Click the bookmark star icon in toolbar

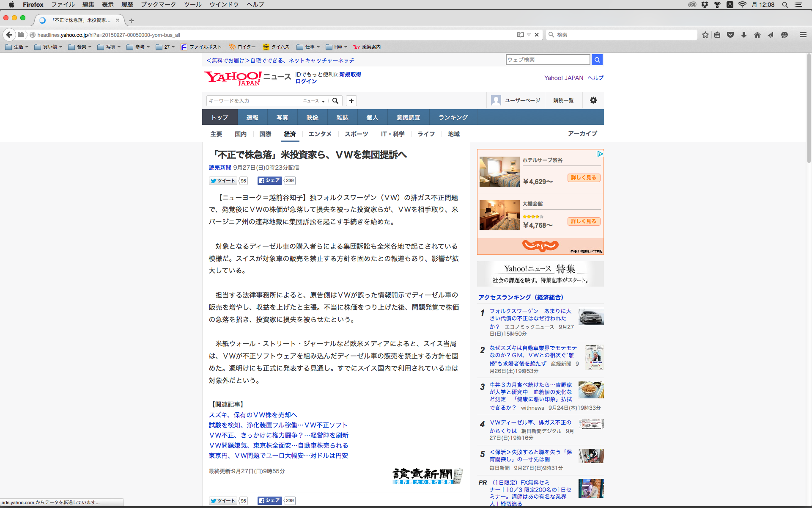click(705, 35)
